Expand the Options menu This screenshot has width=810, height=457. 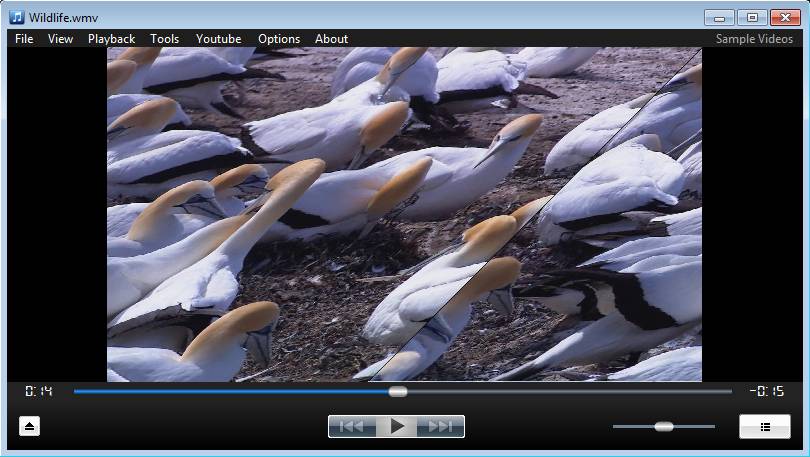(x=279, y=39)
